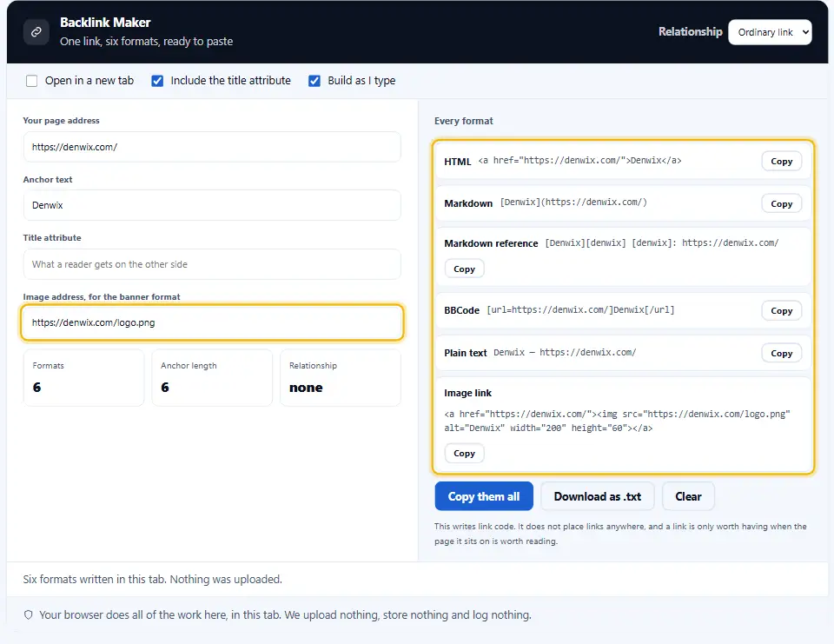Enable the Open in a new tab checkbox
This screenshot has height=644, width=834.
click(32, 81)
